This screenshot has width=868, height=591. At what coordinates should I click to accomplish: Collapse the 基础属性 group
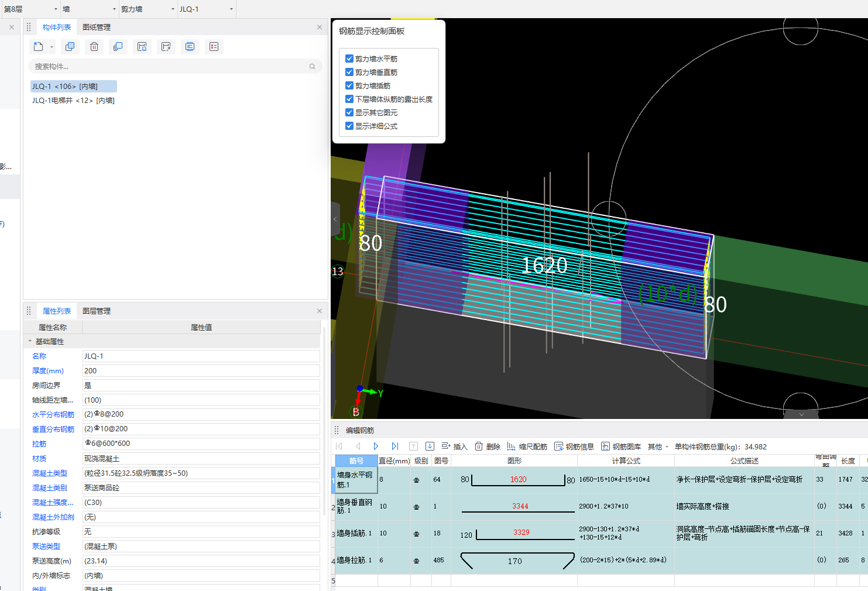30,341
